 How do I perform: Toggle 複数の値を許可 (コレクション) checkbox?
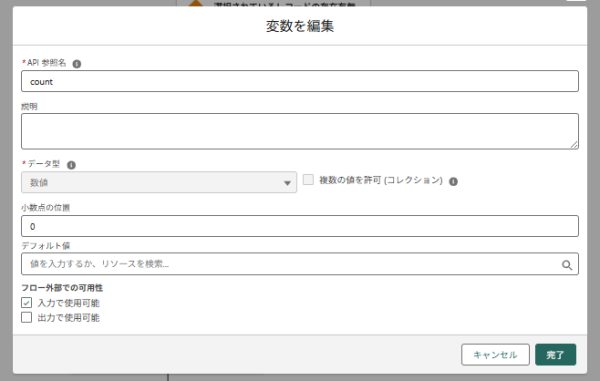click(x=308, y=180)
